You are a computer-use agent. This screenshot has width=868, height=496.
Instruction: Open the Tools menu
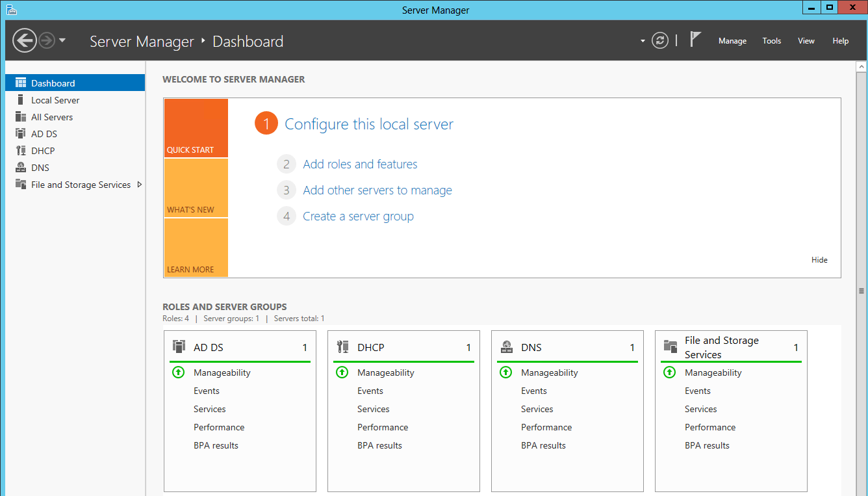coord(771,40)
